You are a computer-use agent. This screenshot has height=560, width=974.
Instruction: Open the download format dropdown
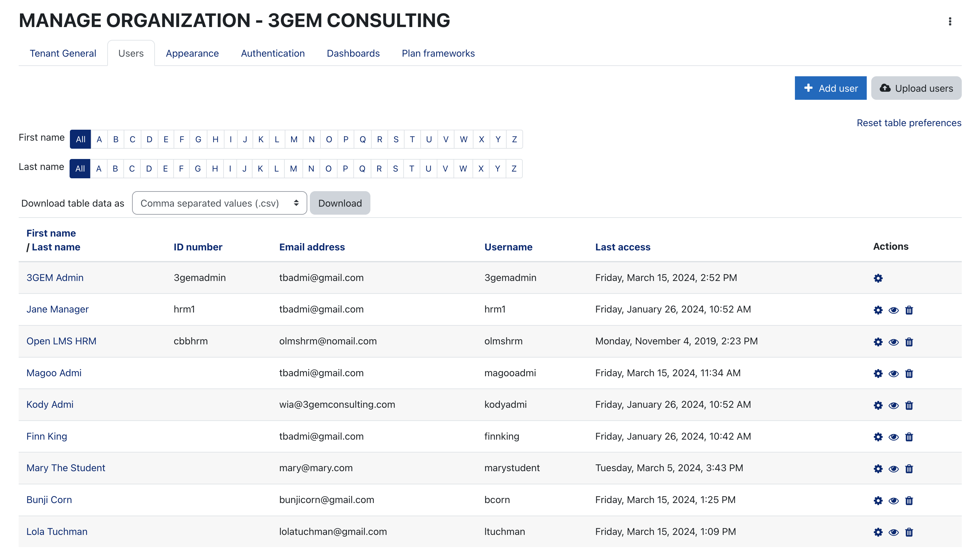(x=219, y=203)
